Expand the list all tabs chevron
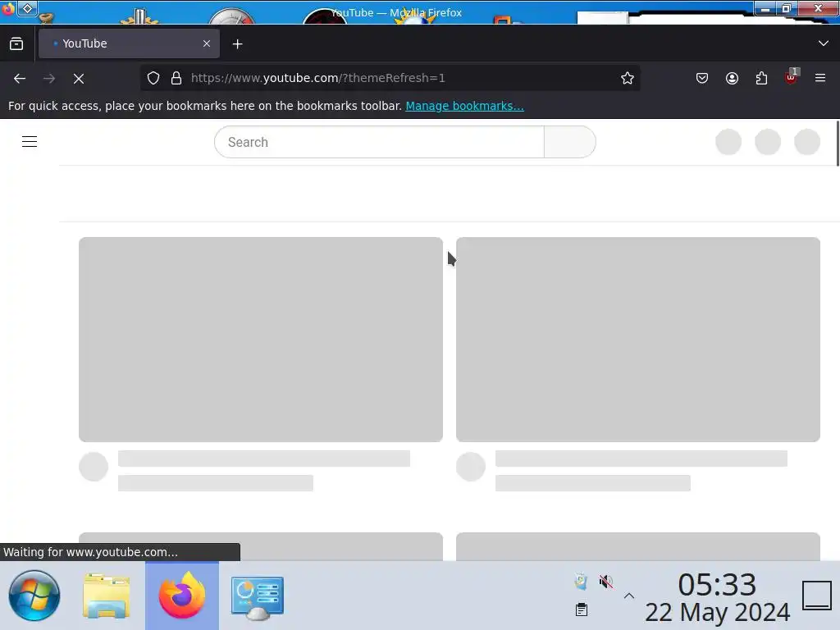The image size is (840, 630). click(824, 43)
